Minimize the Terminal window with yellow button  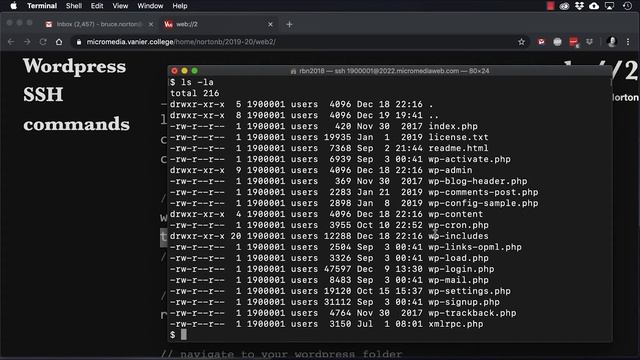click(x=184, y=71)
